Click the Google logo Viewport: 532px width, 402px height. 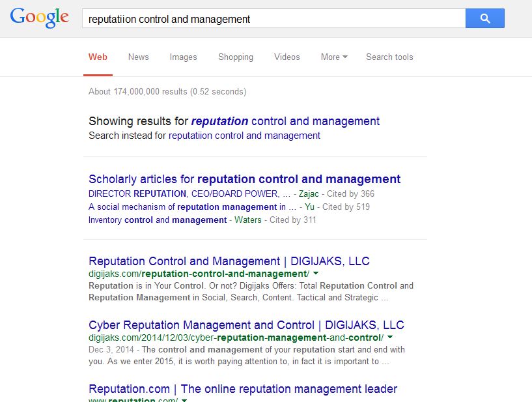[39, 18]
